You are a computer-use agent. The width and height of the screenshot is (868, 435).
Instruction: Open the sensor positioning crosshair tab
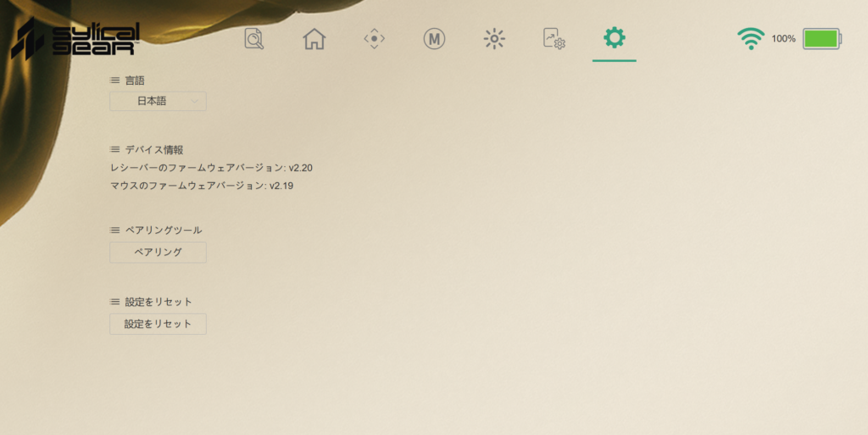tap(374, 39)
